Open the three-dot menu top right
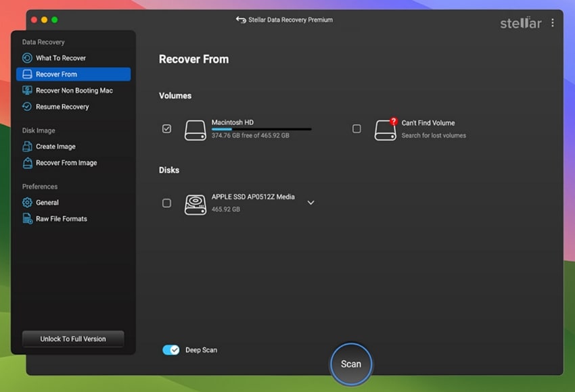Screen dimensions: 575x392 [553, 22]
